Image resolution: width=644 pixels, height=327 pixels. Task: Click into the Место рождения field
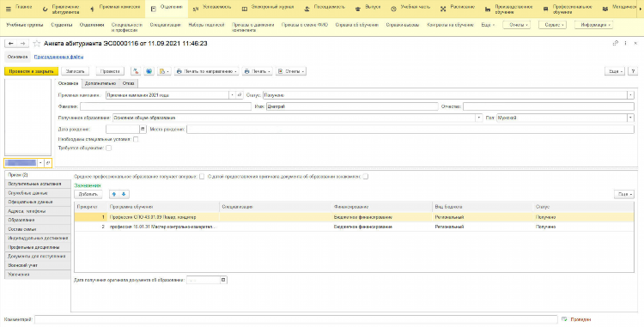(410, 130)
